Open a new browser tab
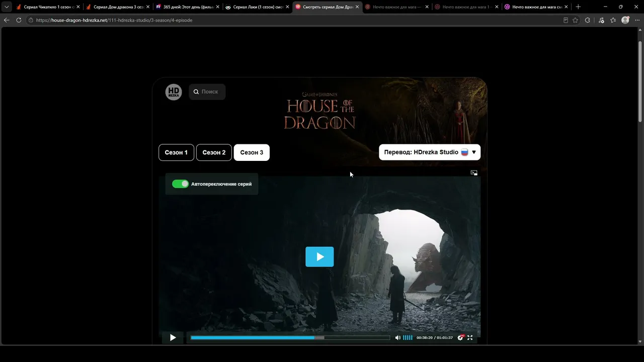644x362 pixels. pos(578,7)
